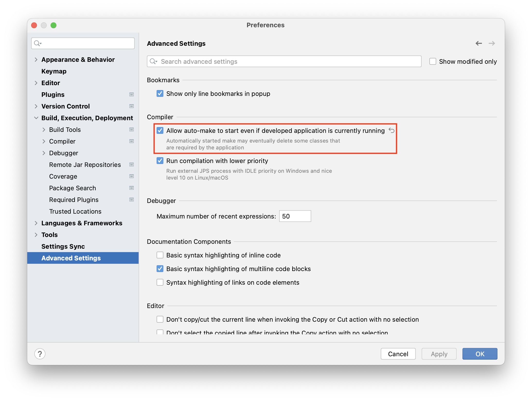The width and height of the screenshot is (532, 401).
Task: Enable Basic syntax highlighting of inline code
Action: click(160, 255)
